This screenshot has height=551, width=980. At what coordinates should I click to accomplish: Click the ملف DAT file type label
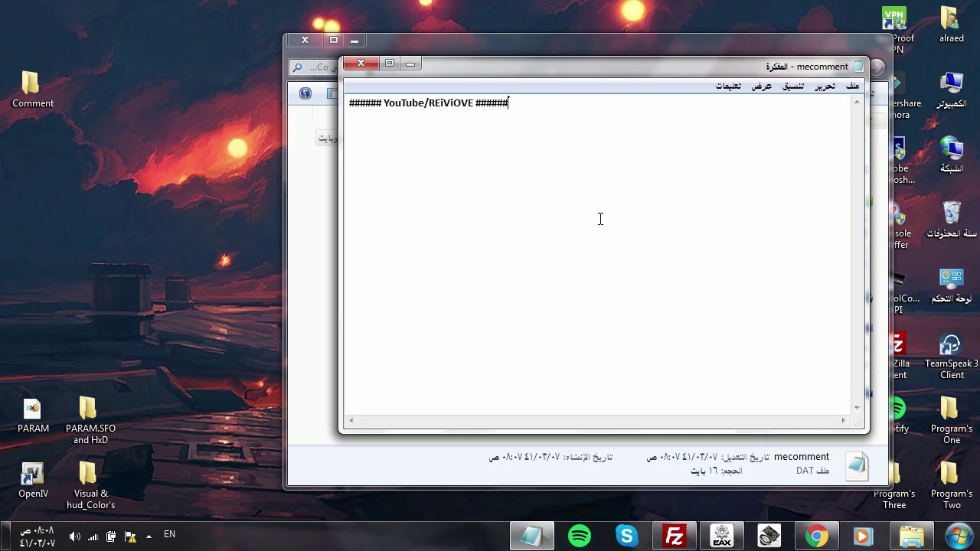click(x=813, y=471)
